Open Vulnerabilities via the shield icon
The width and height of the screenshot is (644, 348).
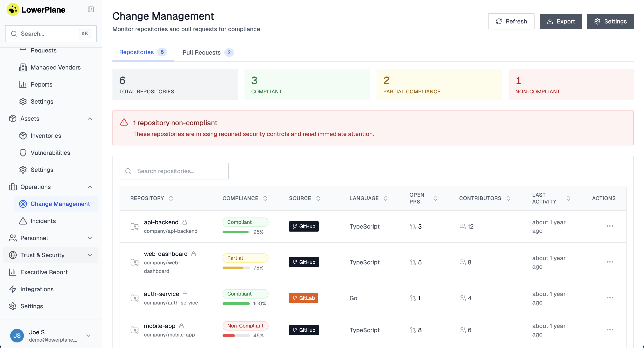pos(23,153)
